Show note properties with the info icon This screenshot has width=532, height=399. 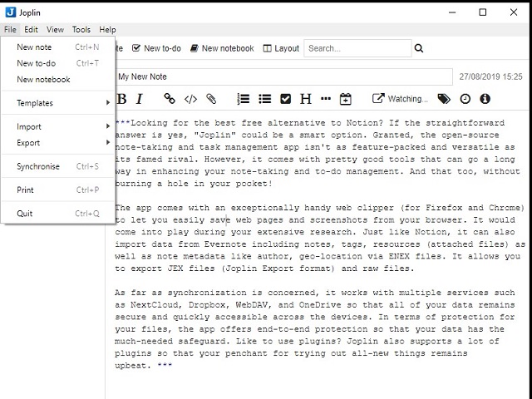click(485, 99)
